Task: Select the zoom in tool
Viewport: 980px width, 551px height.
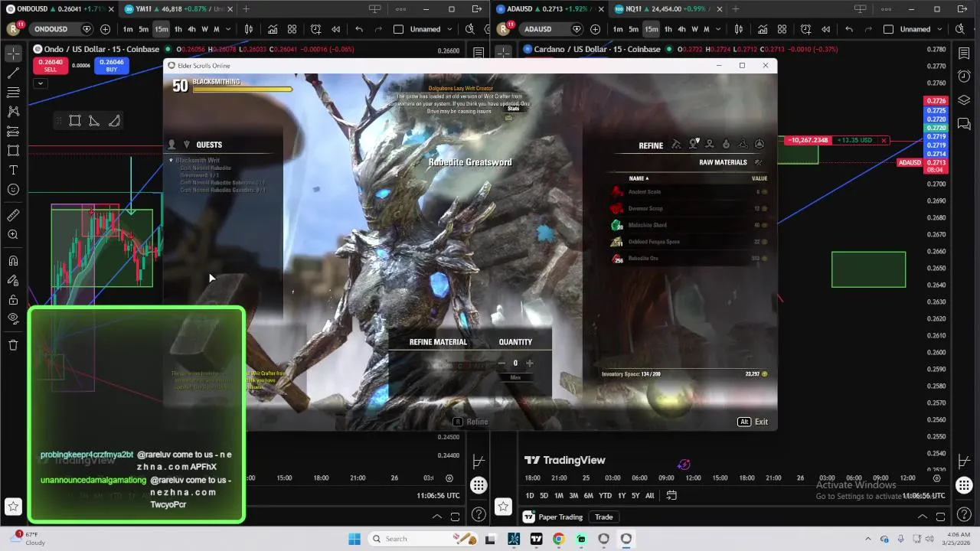Action: 13,235
